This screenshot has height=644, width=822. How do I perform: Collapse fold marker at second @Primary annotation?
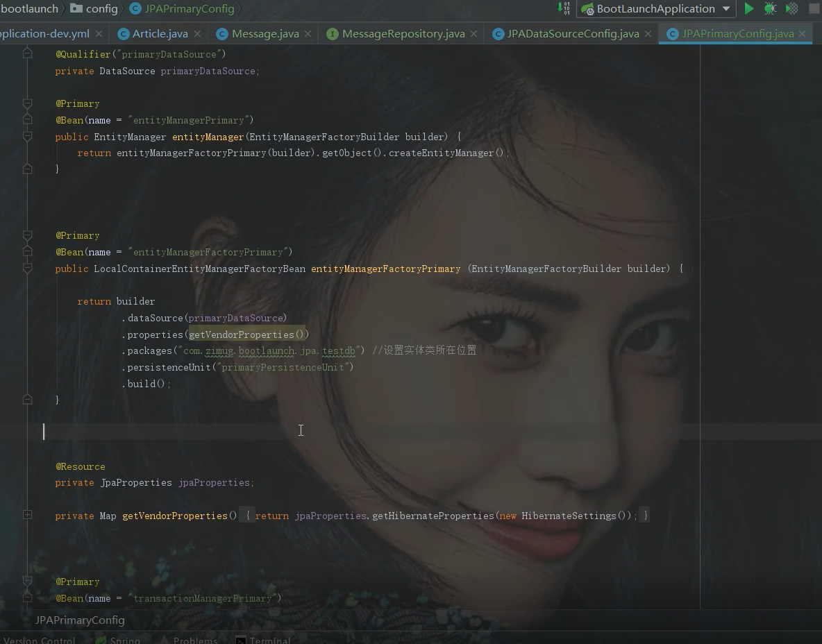click(x=28, y=235)
